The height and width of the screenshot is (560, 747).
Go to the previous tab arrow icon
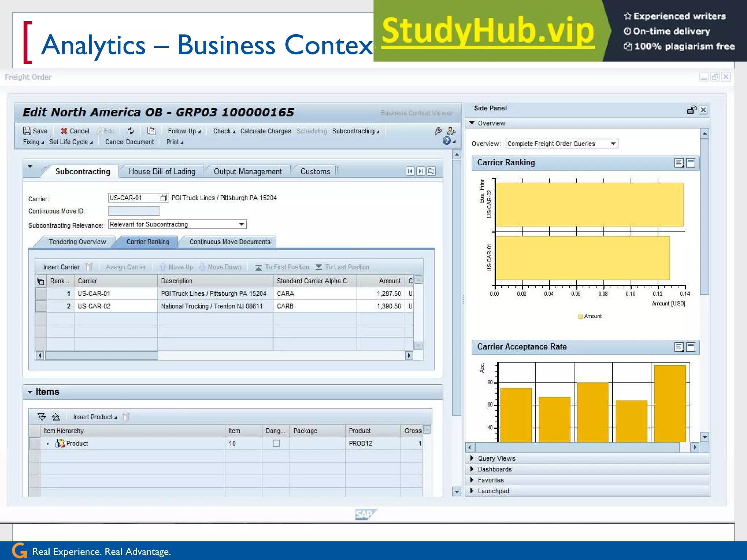coord(410,171)
